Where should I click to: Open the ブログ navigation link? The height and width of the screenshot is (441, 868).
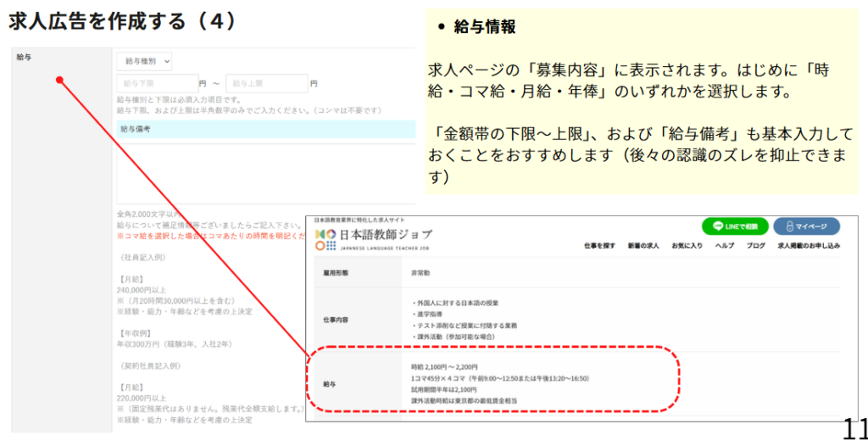(756, 245)
